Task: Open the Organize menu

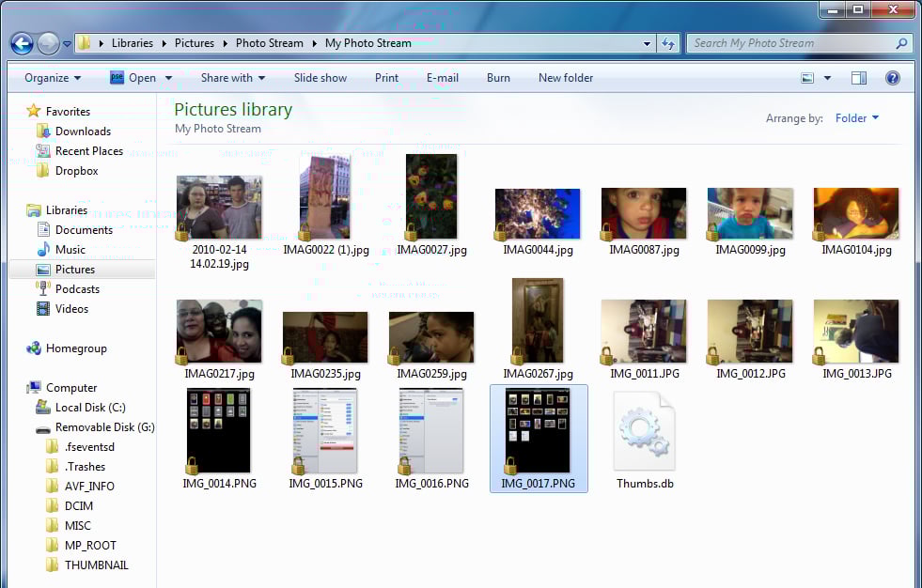Action: click(x=53, y=78)
